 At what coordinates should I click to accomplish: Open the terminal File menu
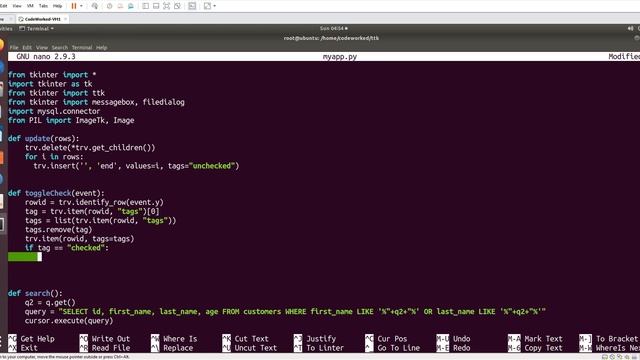[x=14, y=47]
